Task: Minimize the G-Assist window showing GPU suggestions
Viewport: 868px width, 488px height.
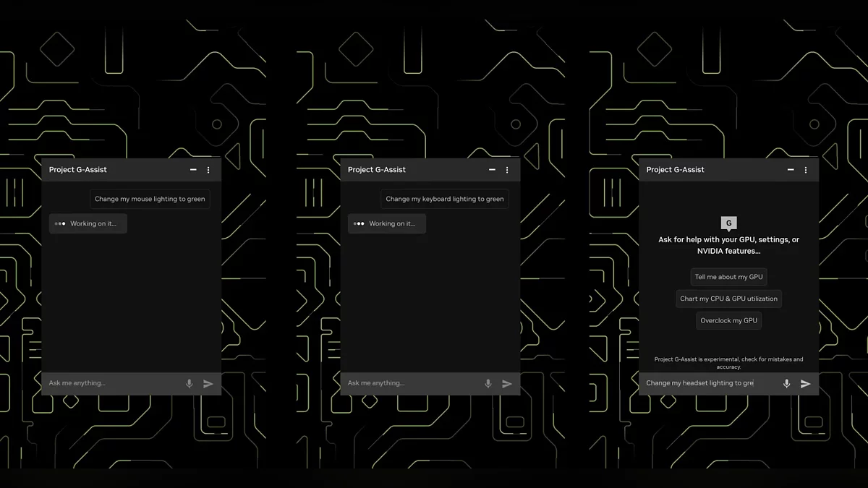Action: coord(791,170)
